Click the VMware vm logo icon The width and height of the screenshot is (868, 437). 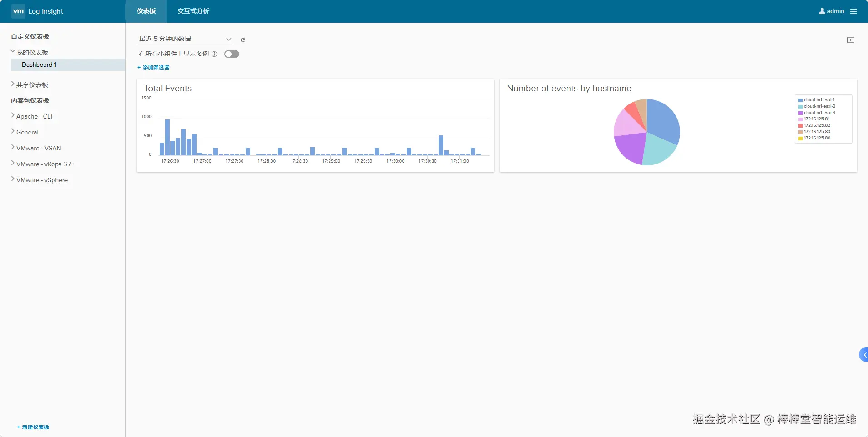[18, 11]
